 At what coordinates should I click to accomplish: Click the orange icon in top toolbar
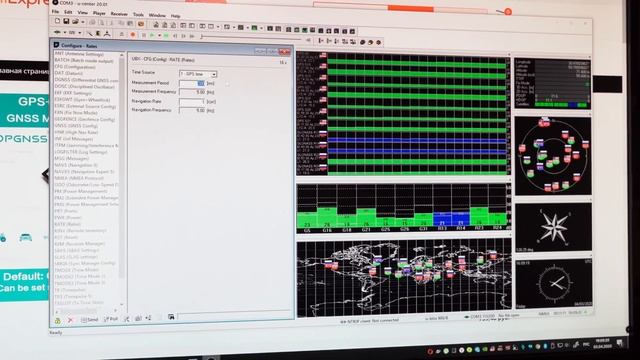(x=141, y=24)
